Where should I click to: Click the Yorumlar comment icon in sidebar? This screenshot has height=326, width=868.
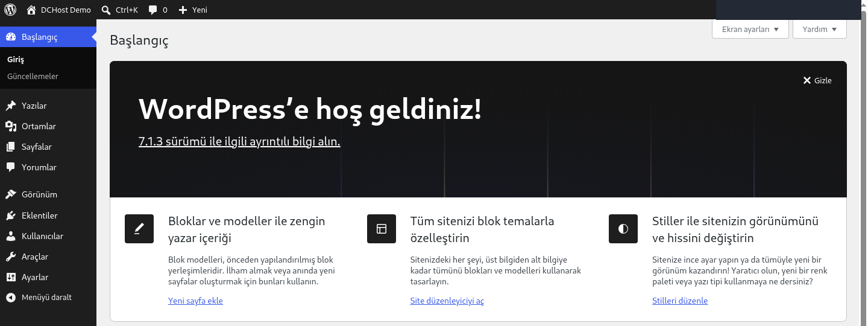coord(11,167)
